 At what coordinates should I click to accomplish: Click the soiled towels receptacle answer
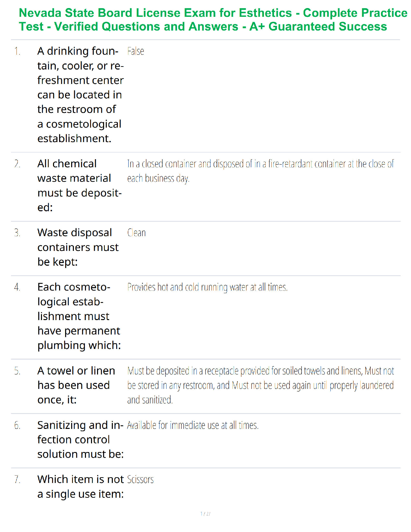click(x=261, y=385)
